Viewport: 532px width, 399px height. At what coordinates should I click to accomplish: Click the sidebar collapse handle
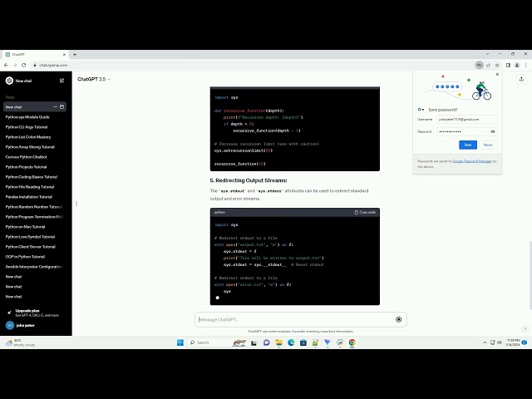76,204
